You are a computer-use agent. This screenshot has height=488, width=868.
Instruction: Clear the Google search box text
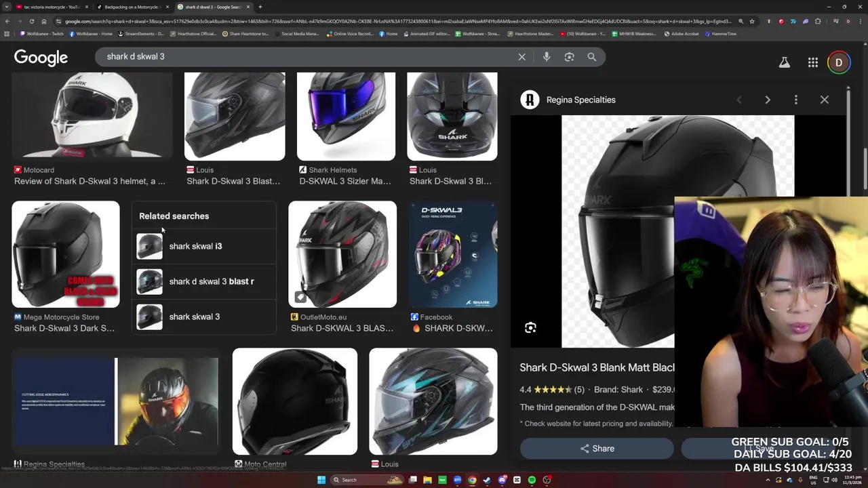tap(521, 57)
